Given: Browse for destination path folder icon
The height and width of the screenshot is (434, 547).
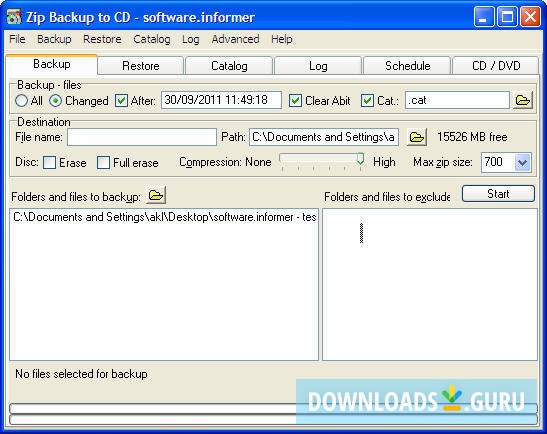Looking at the screenshot, I should pos(417,137).
